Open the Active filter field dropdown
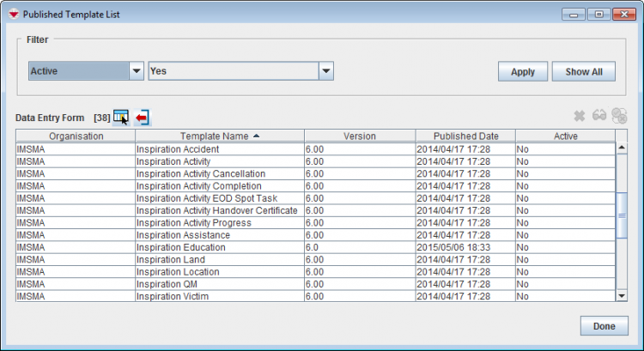The height and width of the screenshot is (351, 644). pyautogui.click(x=136, y=71)
